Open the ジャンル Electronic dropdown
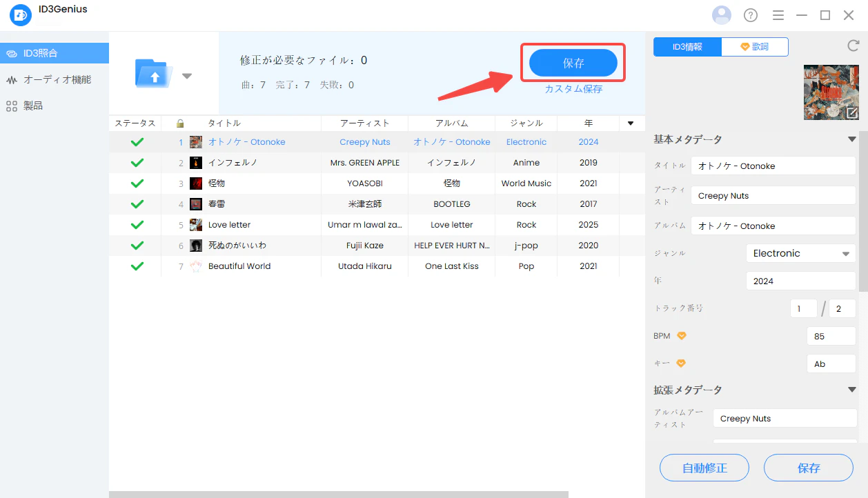Screen dimensions: 868x498 [x=801, y=253]
